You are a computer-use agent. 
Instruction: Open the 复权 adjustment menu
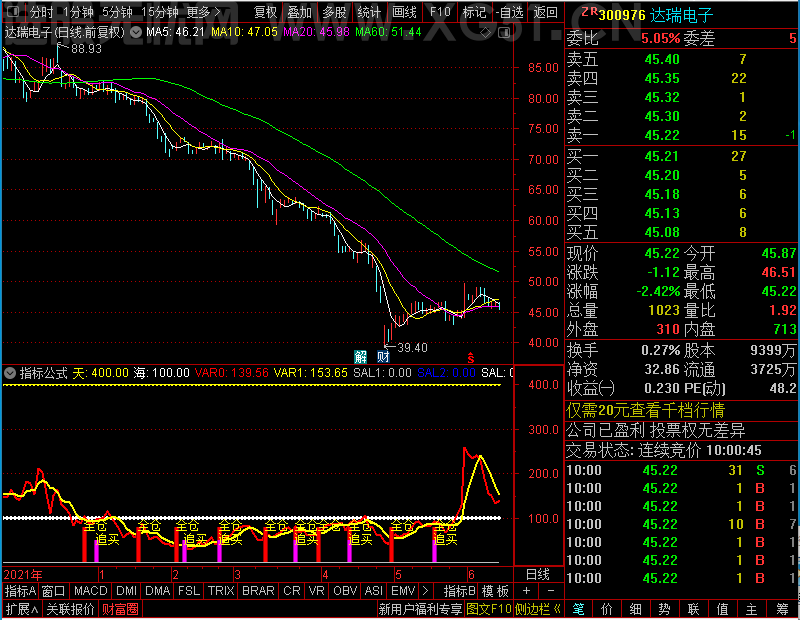(265, 12)
